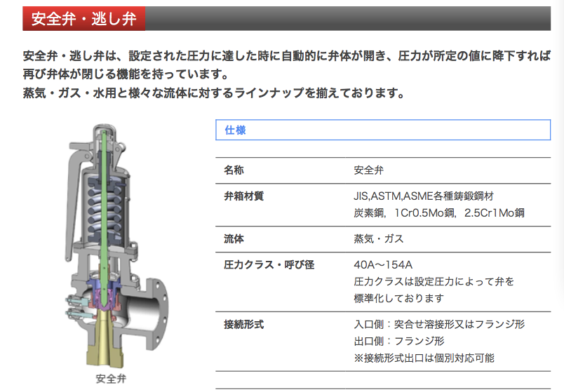Viewport: 564px width, 392px height.
Task: Click the paragraph line starting 蒸気・ガス・水用
Action: (x=215, y=93)
